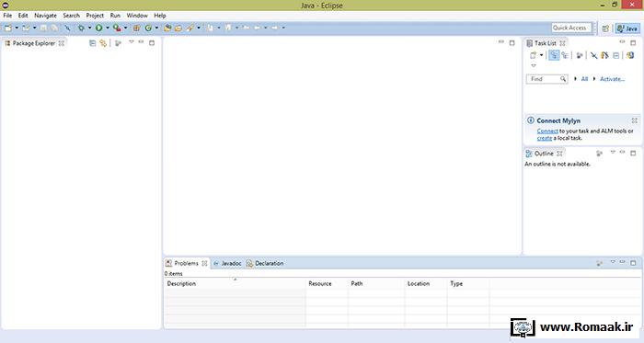Minimize the Package Explorer view
This screenshot has height=343, width=644.
[x=142, y=42]
